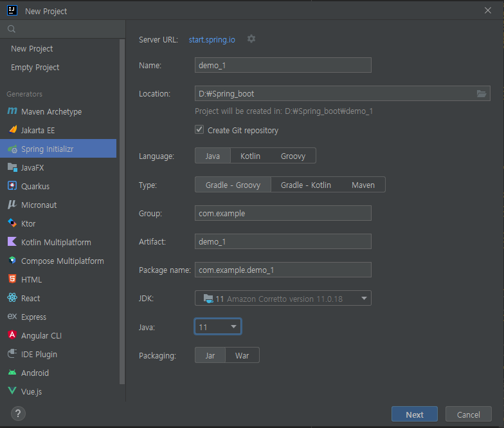
Task: Click the HTML5 icon
Action: click(x=12, y=279)
